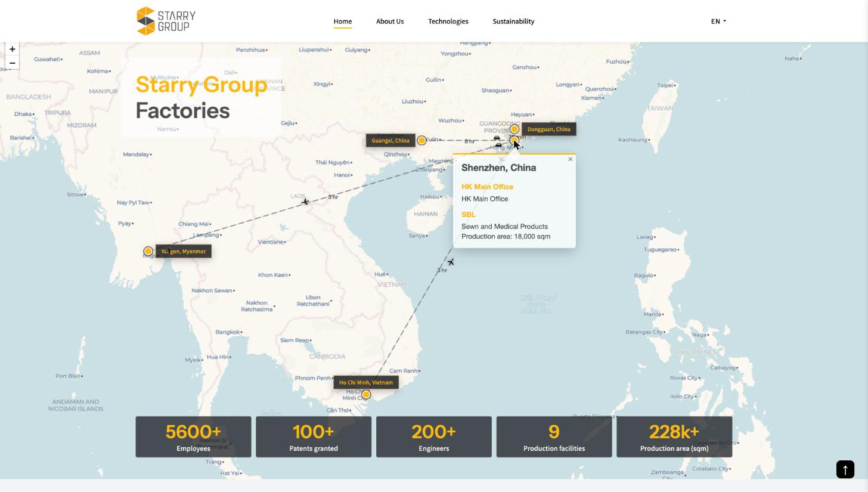This screenshot has width=868, height=492.
Task: Click the scroll-to-top arrow button
Action: (x=845, y=469)
